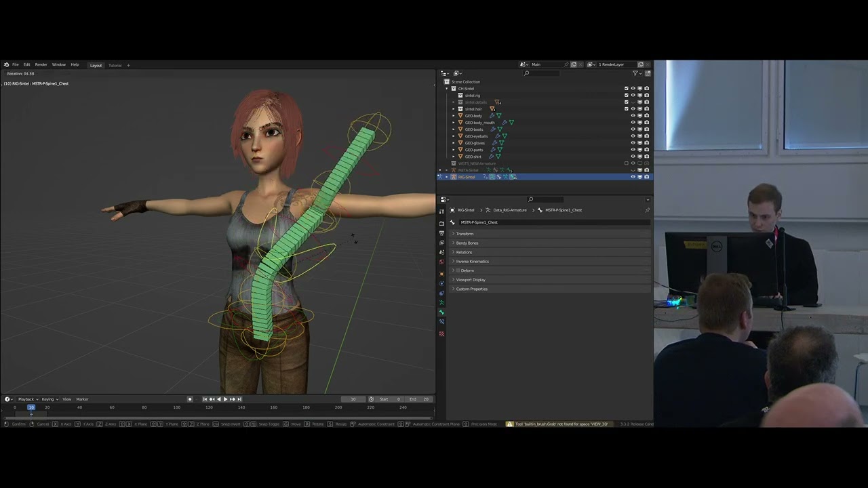
Task: Expand the Transform panel
Action: tap(549, 234)
